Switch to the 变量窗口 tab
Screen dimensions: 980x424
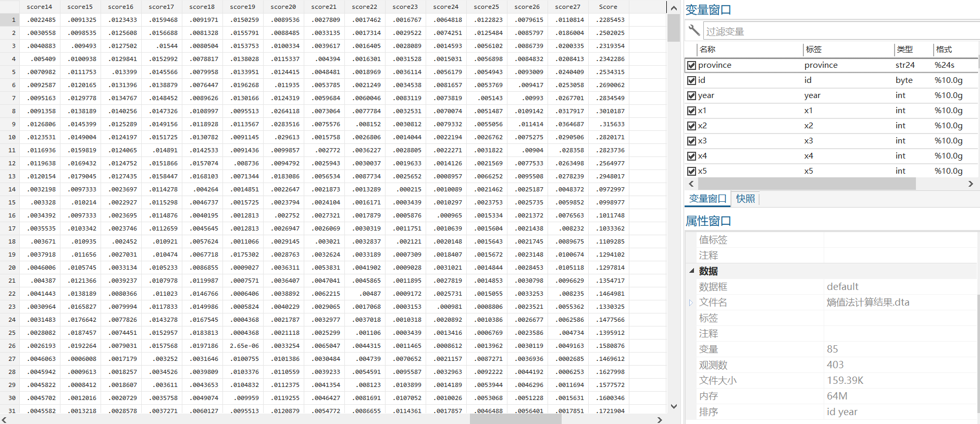708,199
